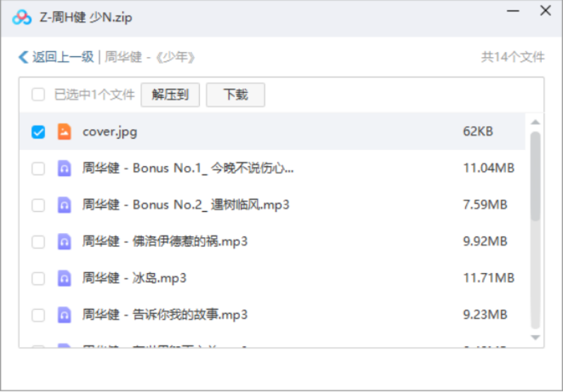Image resolution: width=563 pixels, height=392 pixels.
Task: Uncheck the cover.jpg checkbox
Action: 39,132
